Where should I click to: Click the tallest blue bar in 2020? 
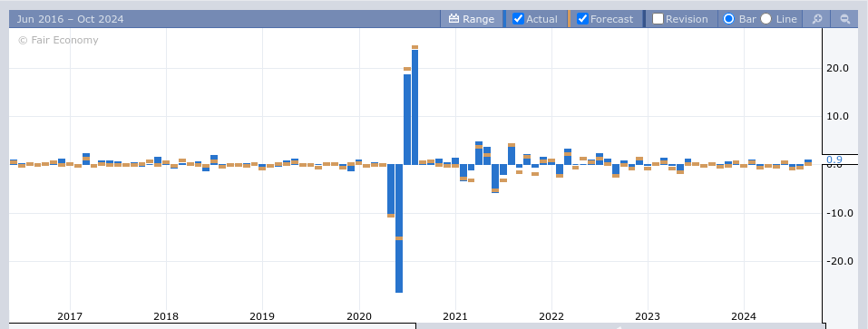point(414,107)
